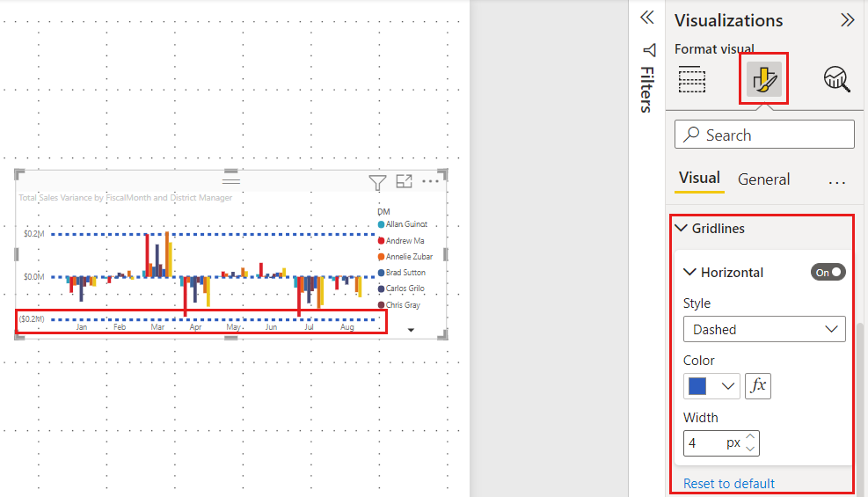Select Brad Sutton in the legend
Screen dimensions: 868x497
point(402,273)
